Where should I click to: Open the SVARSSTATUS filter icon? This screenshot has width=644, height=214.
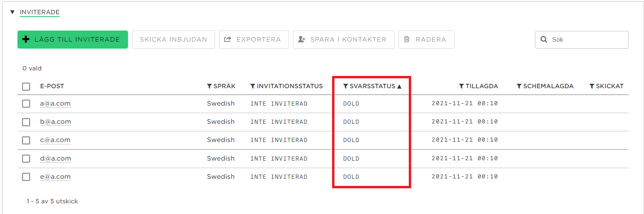point(346,86)
